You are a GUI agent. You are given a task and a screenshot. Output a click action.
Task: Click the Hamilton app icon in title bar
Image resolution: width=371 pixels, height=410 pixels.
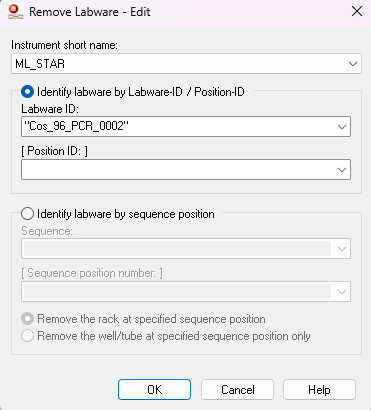pos(15,12)
